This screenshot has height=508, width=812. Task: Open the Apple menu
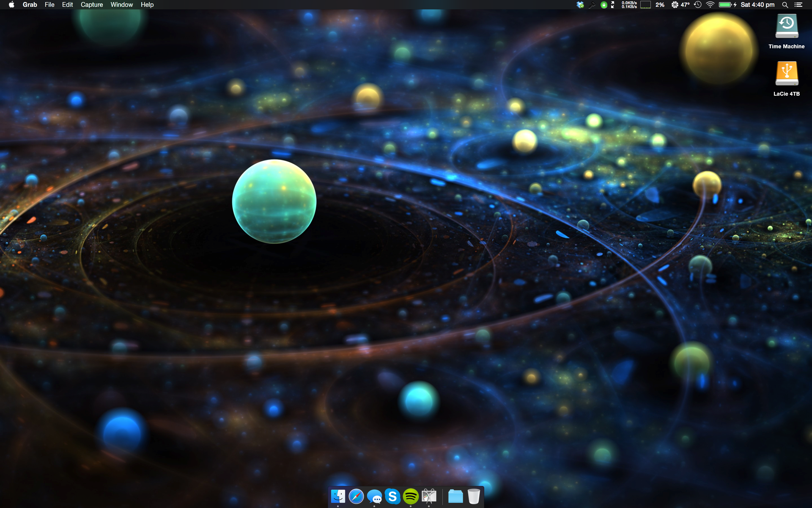[x=11, y=5]
